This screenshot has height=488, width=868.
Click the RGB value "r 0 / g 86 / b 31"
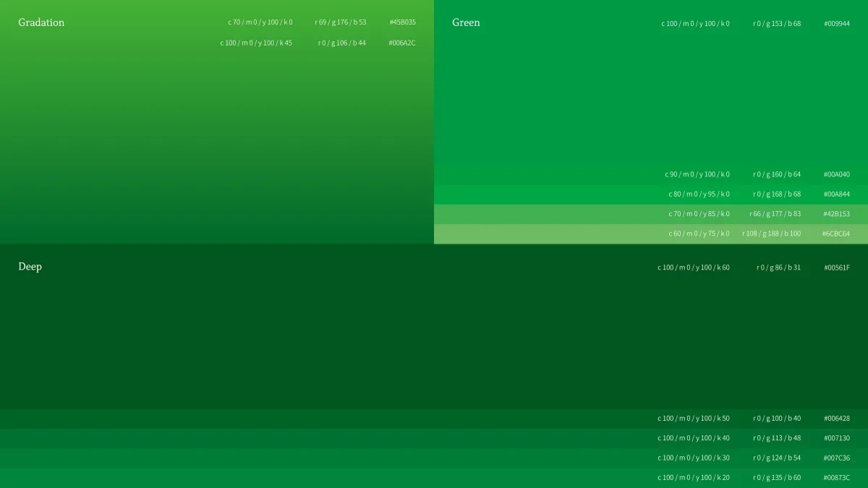tap(779, 267)
